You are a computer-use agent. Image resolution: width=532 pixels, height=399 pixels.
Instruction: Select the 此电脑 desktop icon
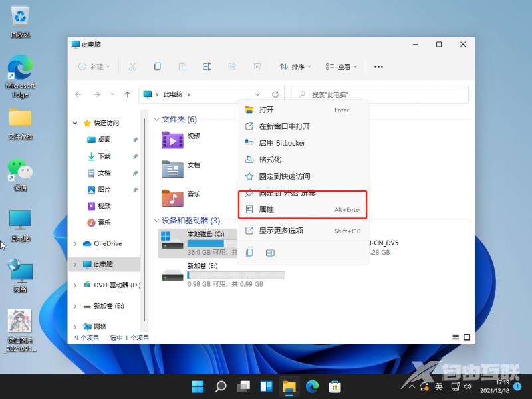pyautogui.click(x=21, y=225)
